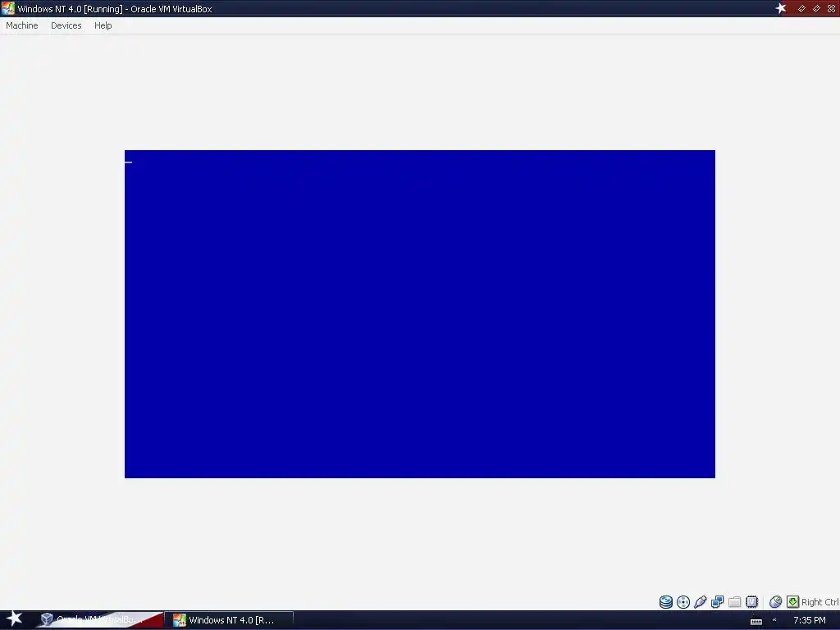The width and height of the screenshot is (840, 630).
Task: Click the optical CD/DVD drive status icon
Action: click(683, 602)
